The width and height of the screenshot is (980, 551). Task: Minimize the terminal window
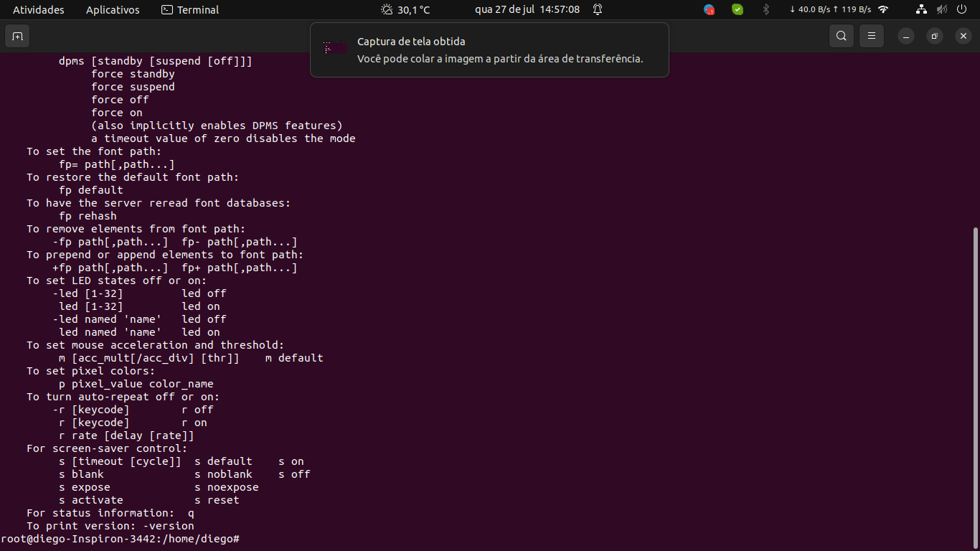click(906, 36)
